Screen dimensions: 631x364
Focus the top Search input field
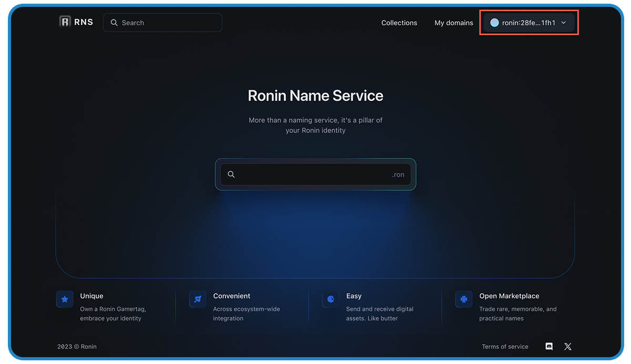click(162, 23)
